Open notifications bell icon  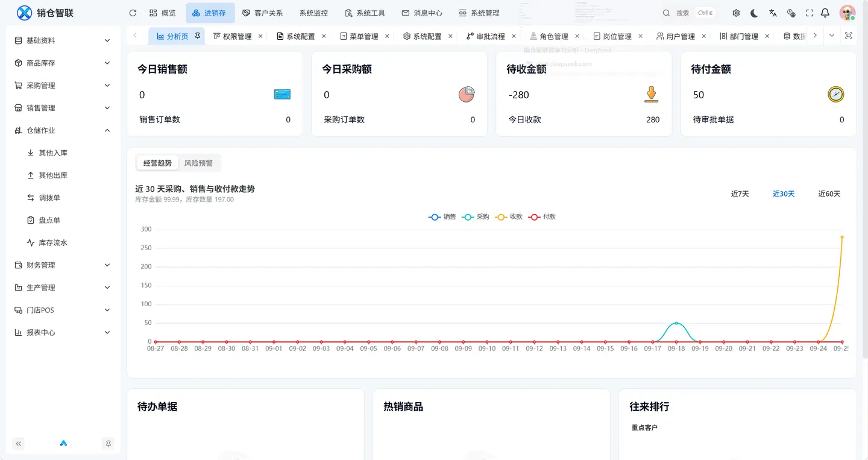point(825,13)
